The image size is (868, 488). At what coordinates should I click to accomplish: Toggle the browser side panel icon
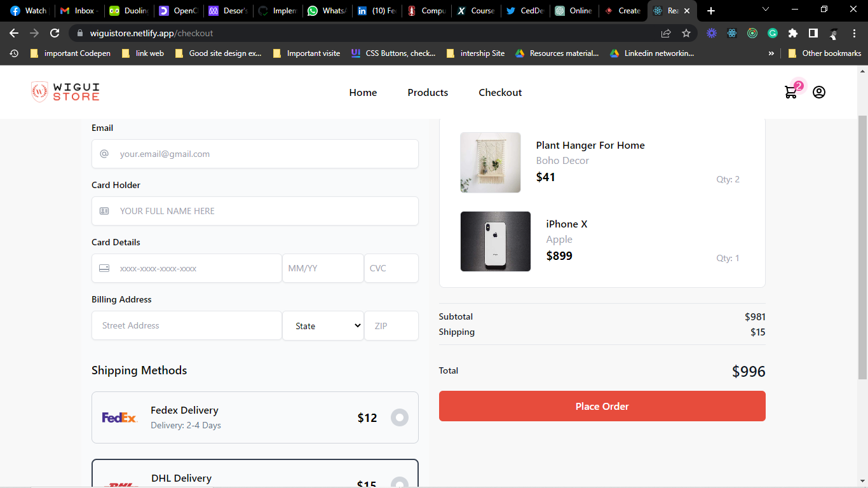pyautogui.click(x=813, y=33)
